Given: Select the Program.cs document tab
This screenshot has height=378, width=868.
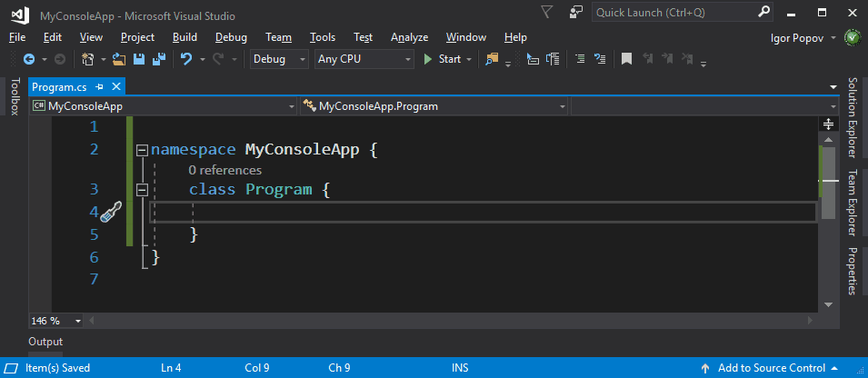Looking at the screenshot, I should tap(59, 87).
